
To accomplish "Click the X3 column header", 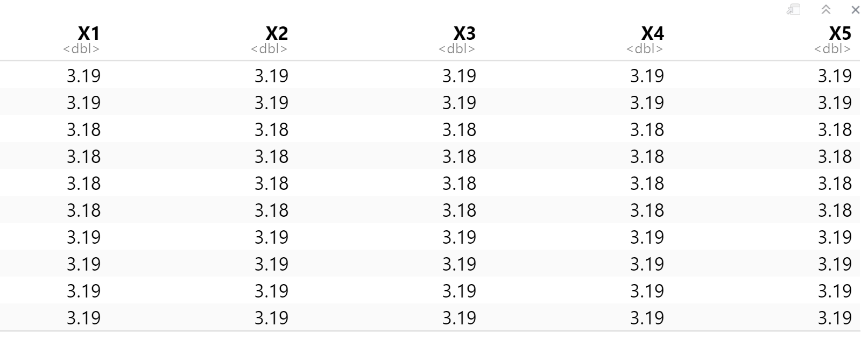I will tap(464, 34).
